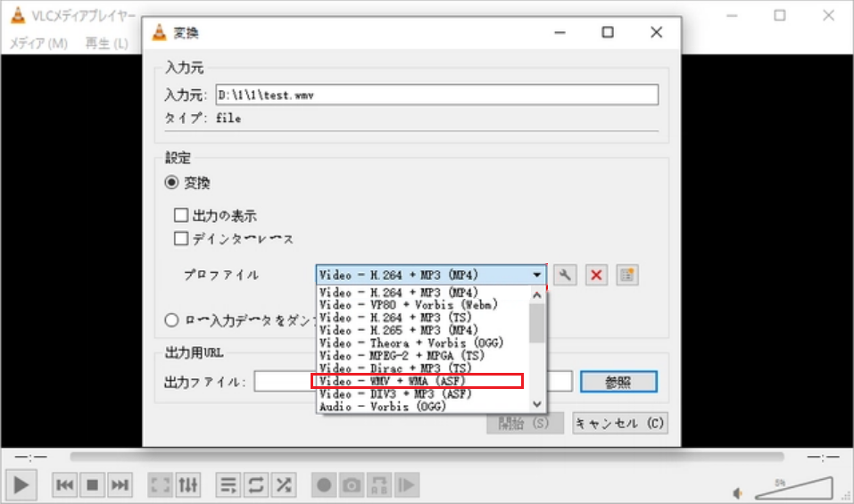This screenshot has width=854, height=504.
Task: Choose Video - Theora + Vorbis (OGG) option
Action: [422, 343]
